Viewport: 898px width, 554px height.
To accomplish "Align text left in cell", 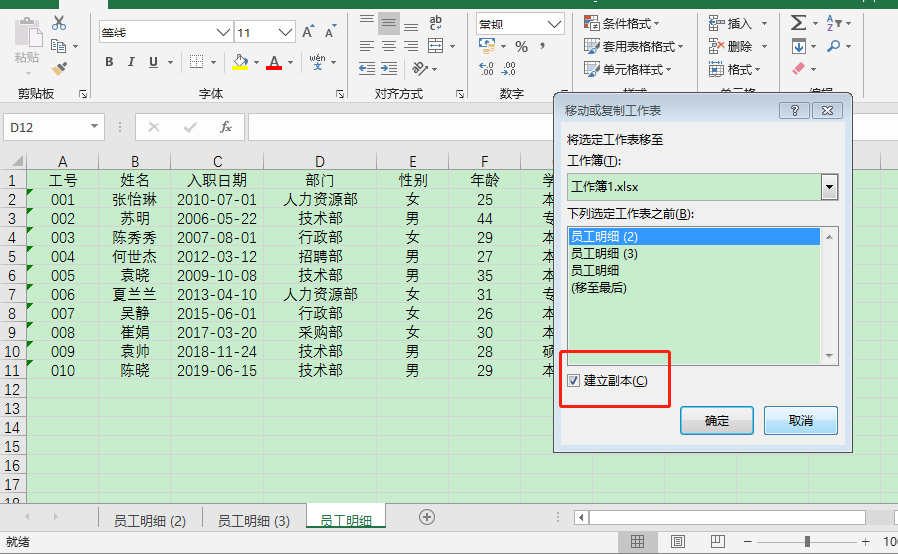I will (x=367, y=46).
